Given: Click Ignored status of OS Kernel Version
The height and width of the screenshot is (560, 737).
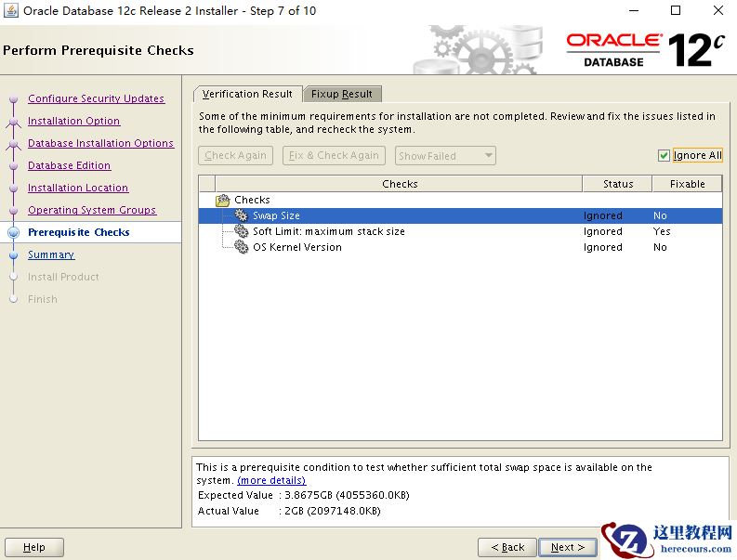Looking at the screenshot, I should pos(602,247).
